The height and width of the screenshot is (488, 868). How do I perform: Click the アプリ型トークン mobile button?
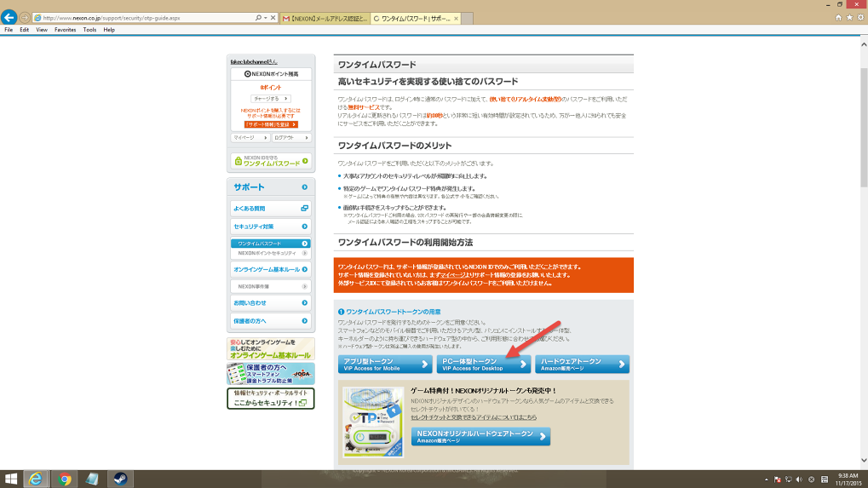(385, 364)
